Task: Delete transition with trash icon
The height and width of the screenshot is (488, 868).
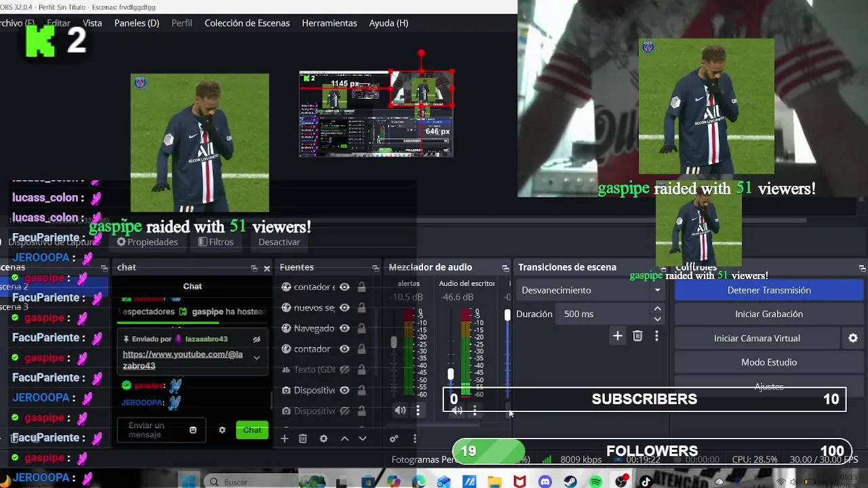Action: (x=637, y=335)
